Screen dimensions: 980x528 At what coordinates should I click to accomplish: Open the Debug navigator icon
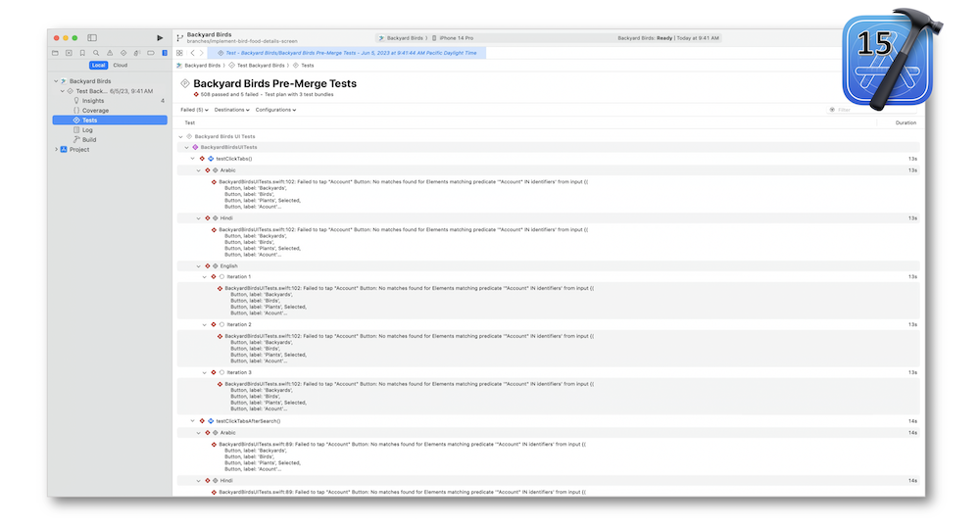click(137, 53)
